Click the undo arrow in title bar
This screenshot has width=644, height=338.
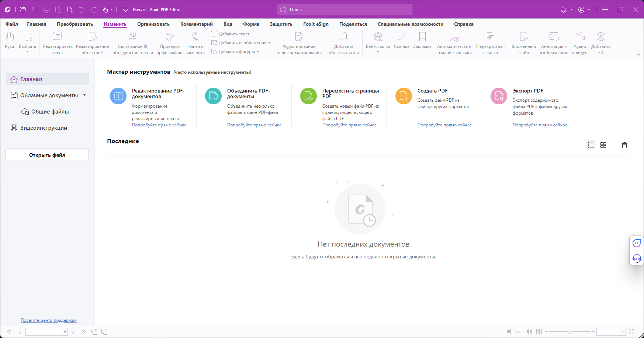click(82, 10)
